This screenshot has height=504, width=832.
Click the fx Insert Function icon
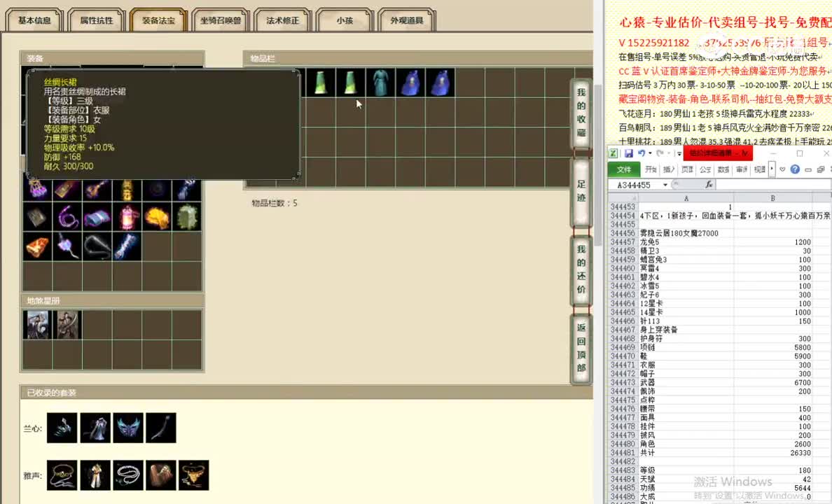point(708,185)
